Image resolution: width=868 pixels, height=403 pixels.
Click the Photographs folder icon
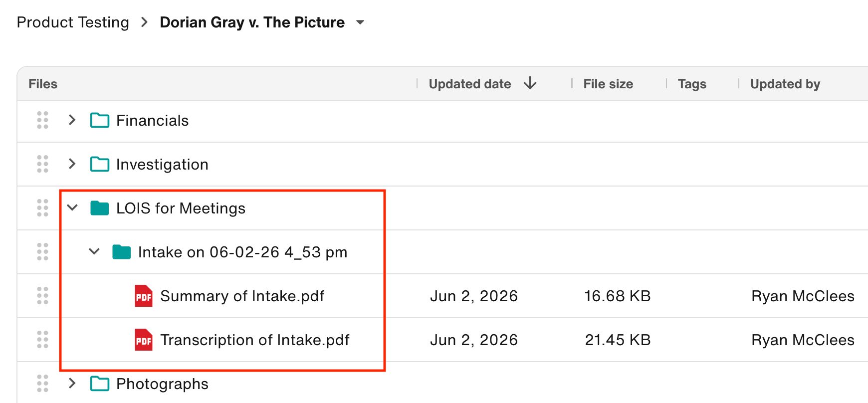(100, 384)
